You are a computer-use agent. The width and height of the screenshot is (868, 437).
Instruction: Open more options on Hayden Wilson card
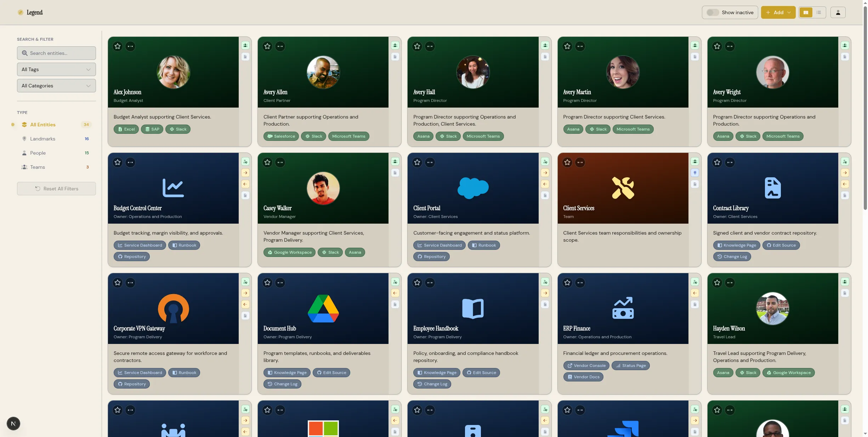tap(730, 283)
